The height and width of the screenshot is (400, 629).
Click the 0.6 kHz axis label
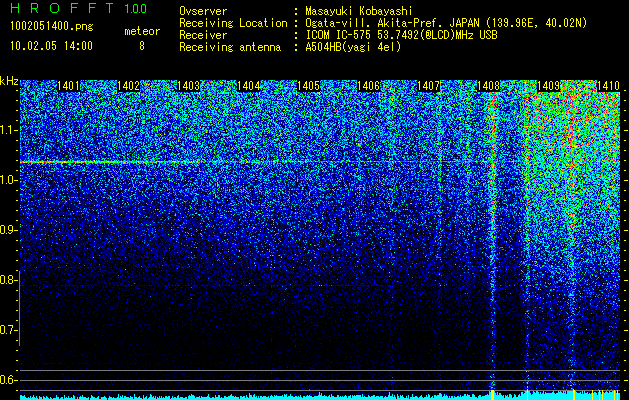(9, 380)
